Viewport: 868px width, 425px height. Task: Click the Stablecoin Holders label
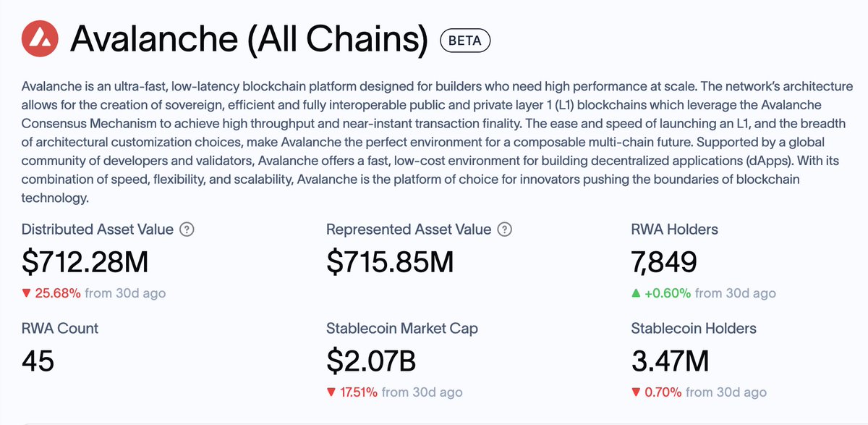pos(694,329)
